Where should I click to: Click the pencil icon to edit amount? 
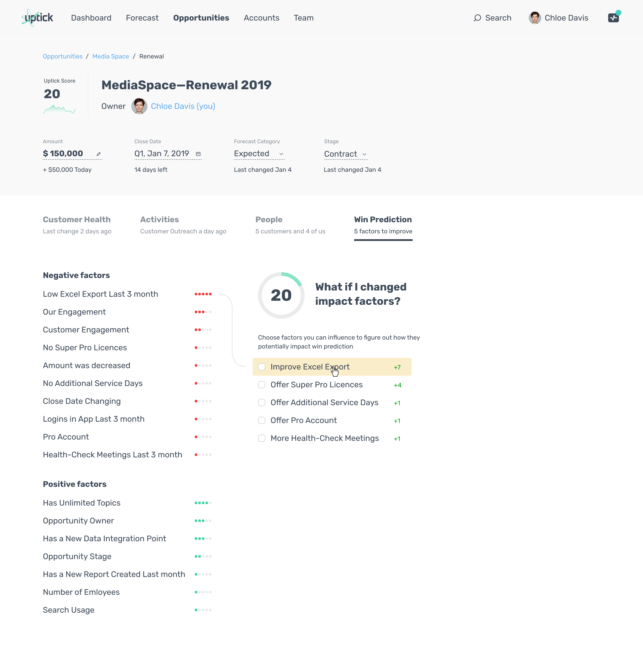click(99, 154)
